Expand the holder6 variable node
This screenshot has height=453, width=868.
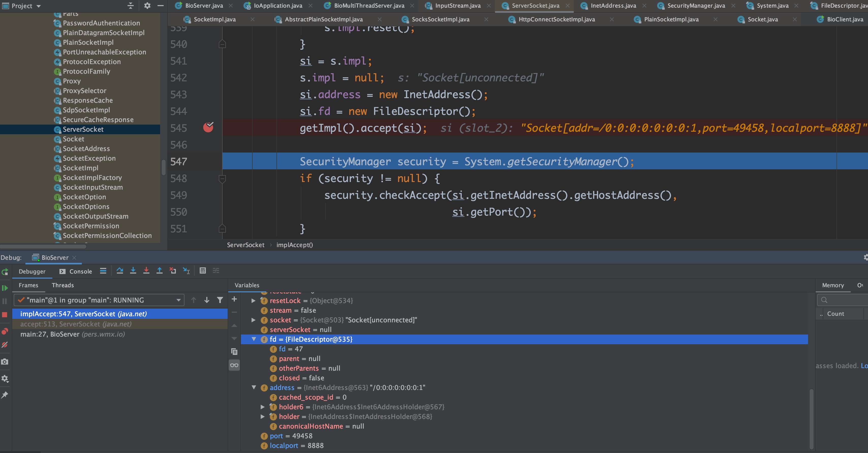pos(263,407)
